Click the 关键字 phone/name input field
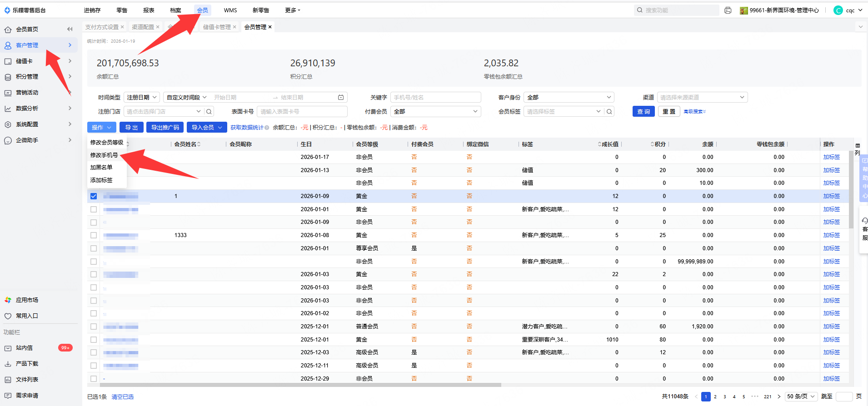868x406 pixels. [435, 98]
